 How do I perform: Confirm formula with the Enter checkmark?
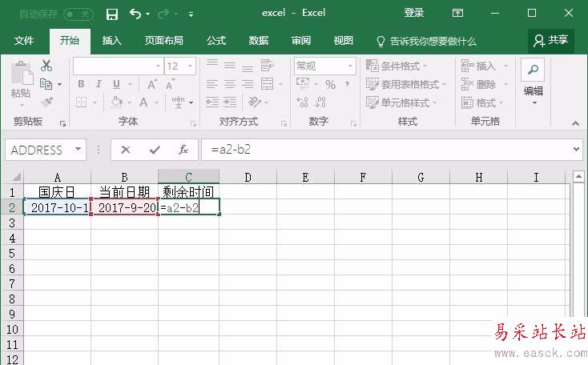click(155, 150)
